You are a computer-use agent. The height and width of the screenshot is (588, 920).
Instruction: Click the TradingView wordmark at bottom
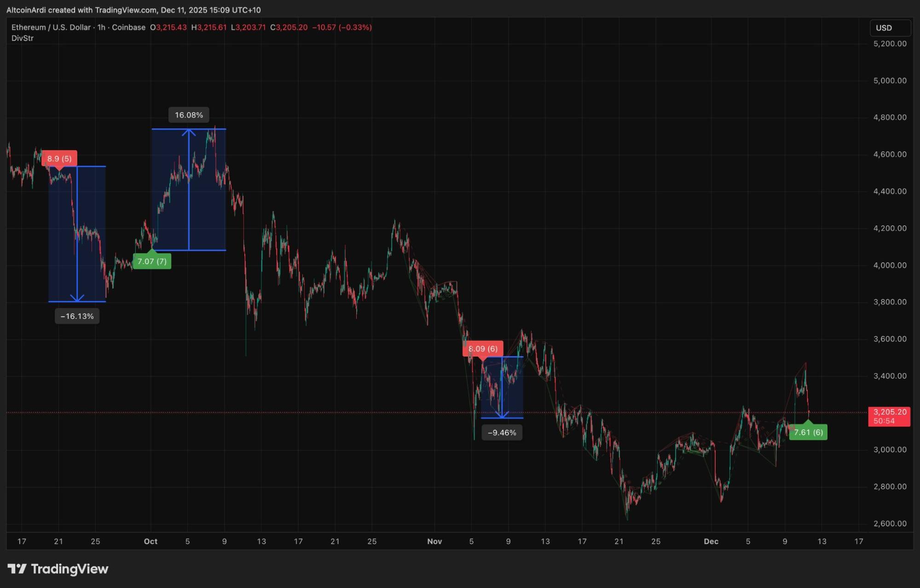(x=69, y=569)
